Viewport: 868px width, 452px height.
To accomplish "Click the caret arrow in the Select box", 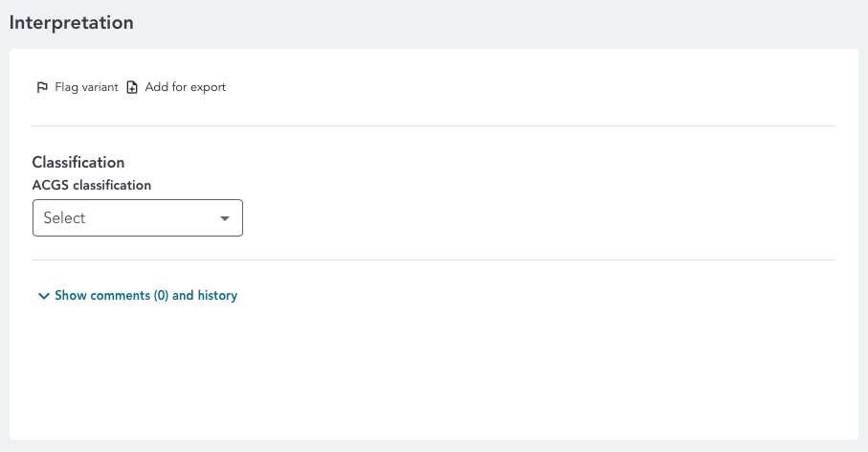I will 225,218.
